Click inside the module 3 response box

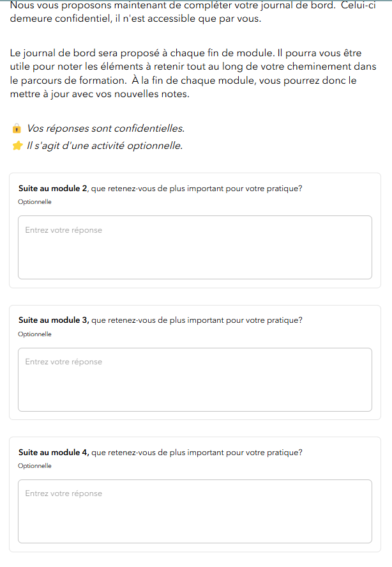pos(195,379)
